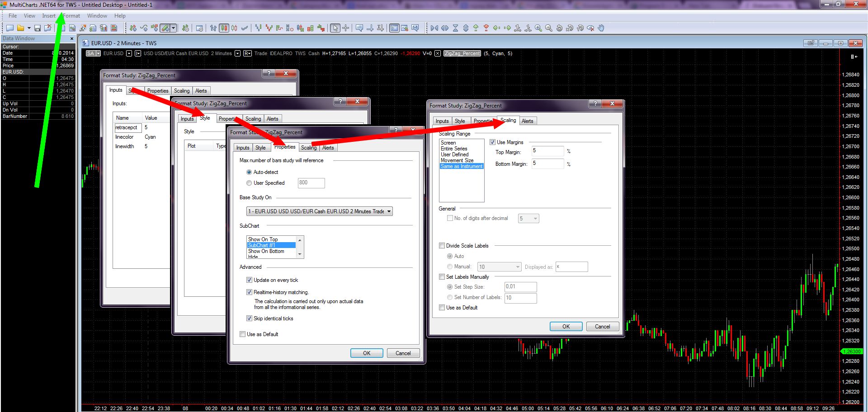This screenshot has height=412, width=868.
Task: Open the Window menu
Action: (97, 16)
